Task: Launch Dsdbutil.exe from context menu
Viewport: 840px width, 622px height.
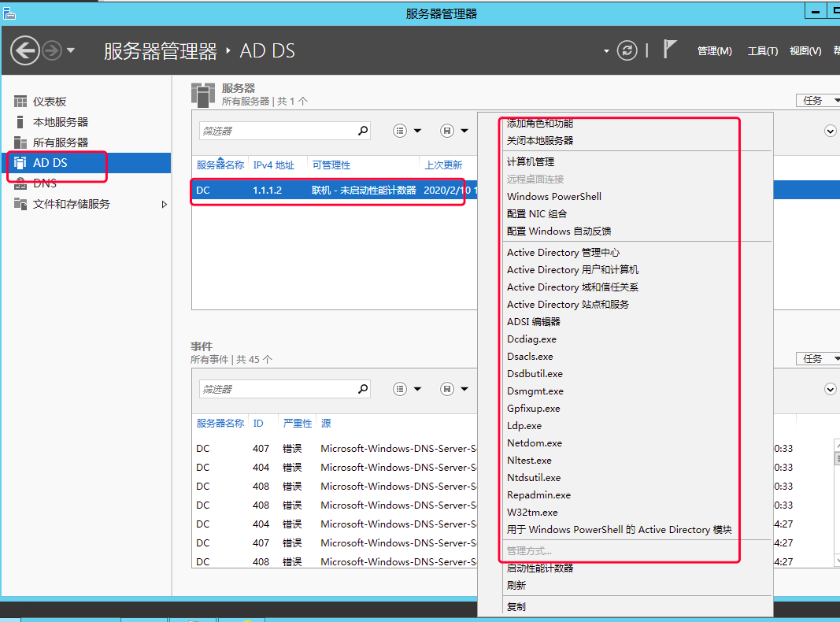Action: (535, 373)
